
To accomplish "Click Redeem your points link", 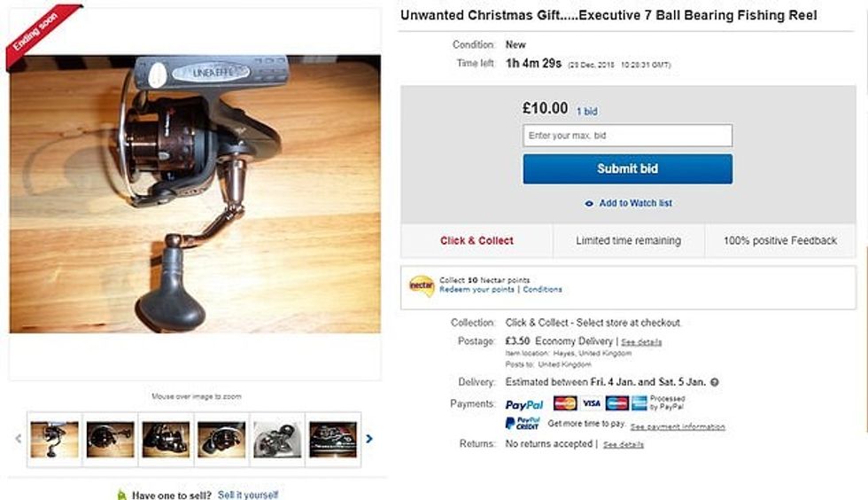I will point(477,289).
